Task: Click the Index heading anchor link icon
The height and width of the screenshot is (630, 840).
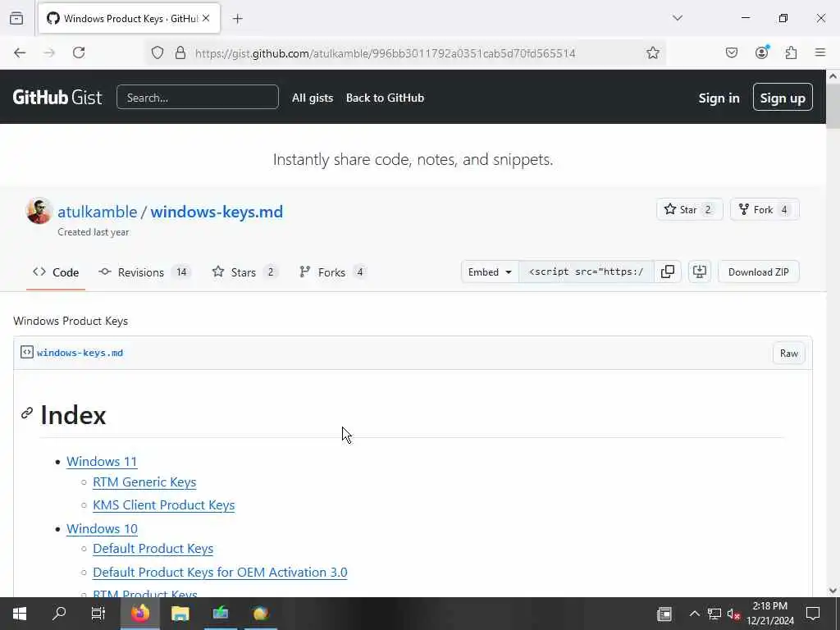Action: 27,413
